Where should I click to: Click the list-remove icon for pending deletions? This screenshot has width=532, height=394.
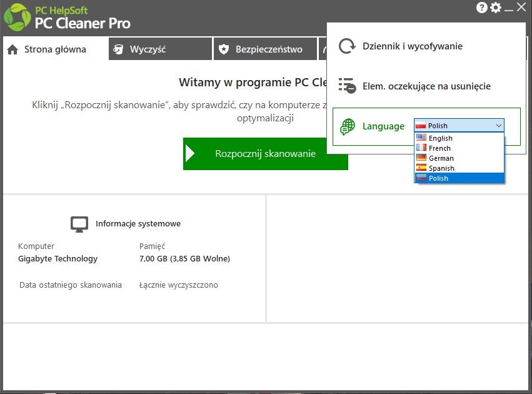(x=347, y=86)
